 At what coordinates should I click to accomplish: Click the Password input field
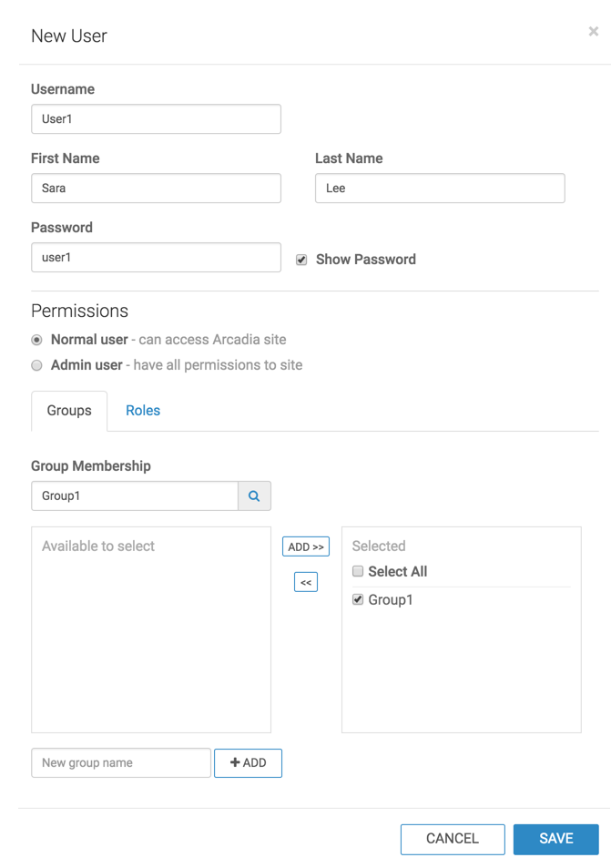(x=156, y=258)
